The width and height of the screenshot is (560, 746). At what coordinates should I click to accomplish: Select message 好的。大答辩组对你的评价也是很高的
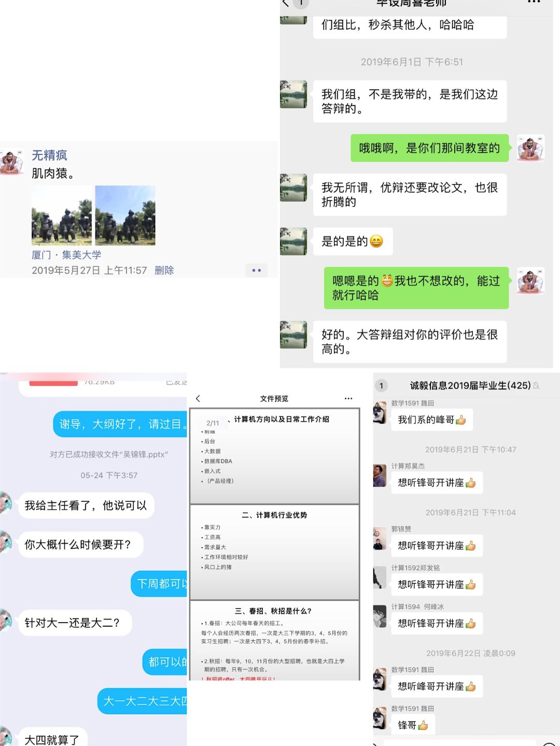tap(410, 342)
